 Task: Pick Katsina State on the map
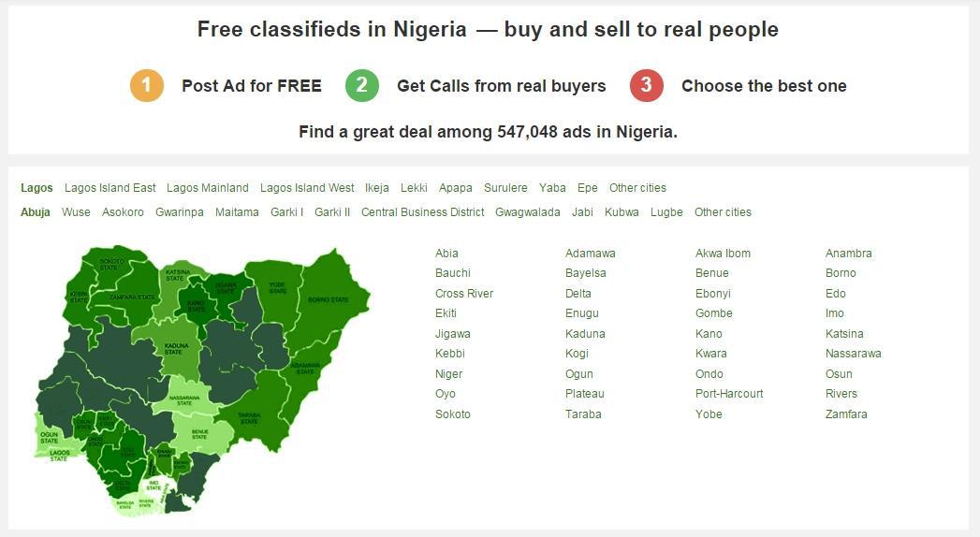tap(175, 275)
